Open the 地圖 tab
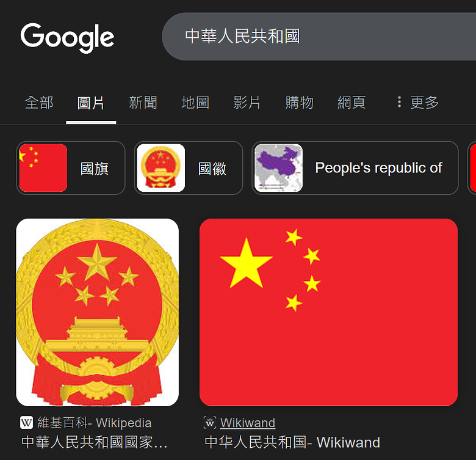 [195, 103]
